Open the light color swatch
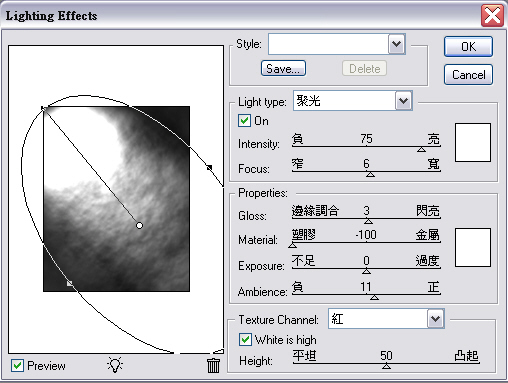The height and width of the screenshot is (383, 508). tap(473, 142)
